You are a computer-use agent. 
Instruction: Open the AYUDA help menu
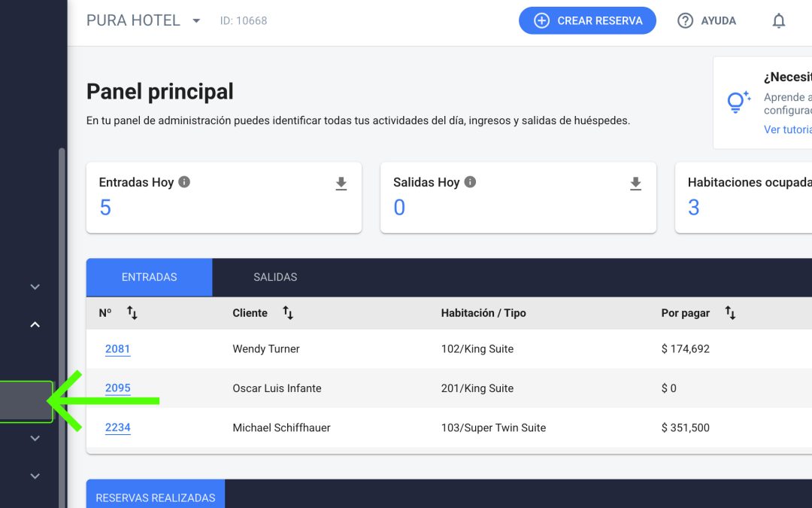click(x=706, y=21)
